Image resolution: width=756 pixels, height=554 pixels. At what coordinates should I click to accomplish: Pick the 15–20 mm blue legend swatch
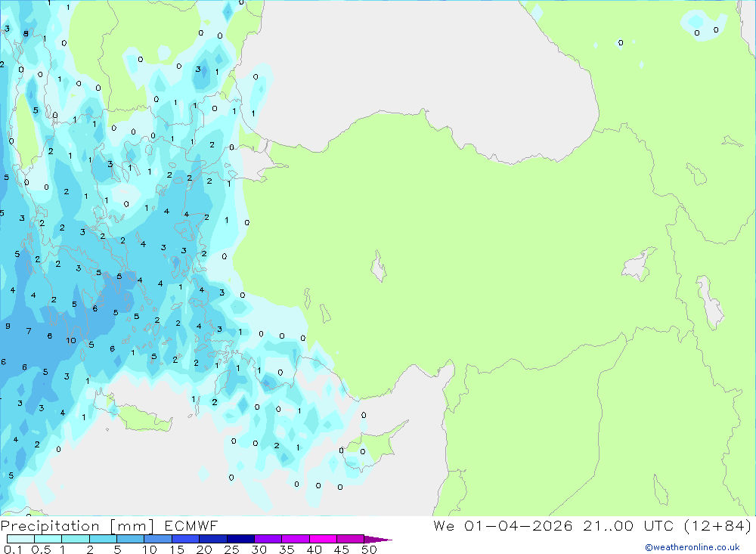click(x=186, y=539)
